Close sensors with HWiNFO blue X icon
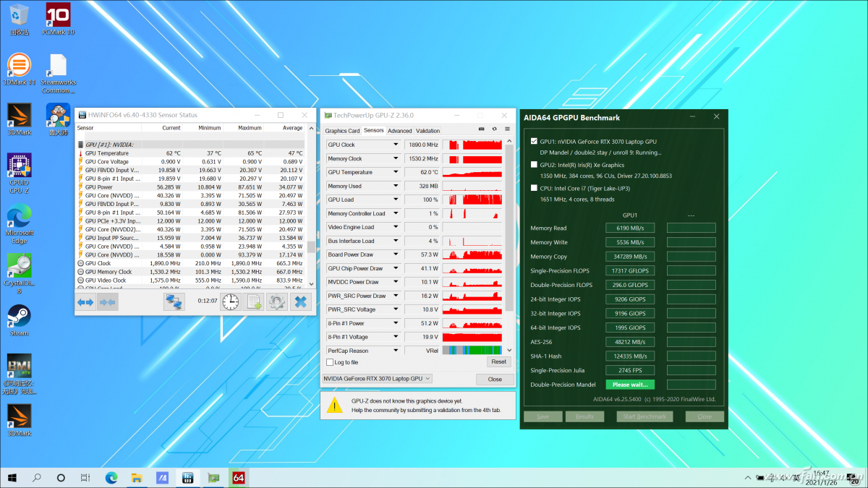Screen dimensions: 868x488 [x=300, y=302]
